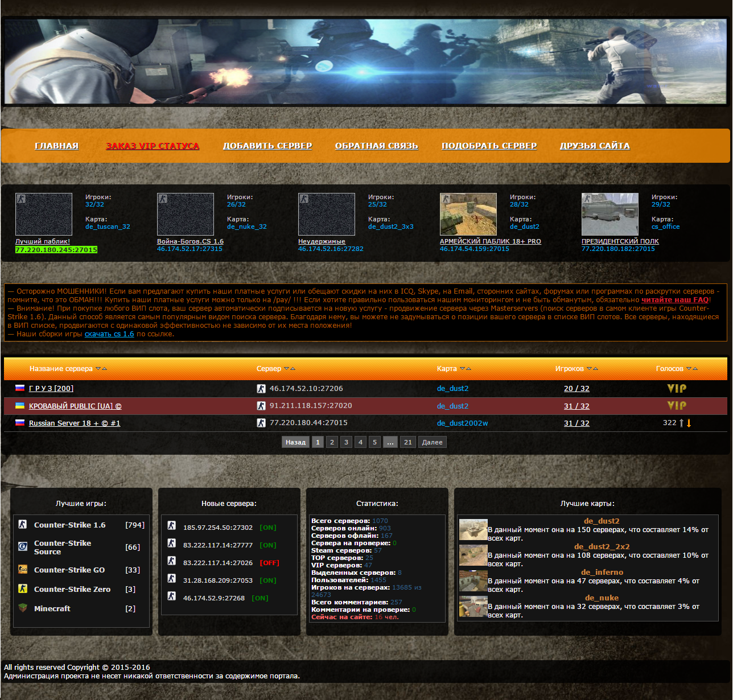Open the КРОВАВЫЙ PUBLIC [UA] server page
Screen dimensions: 733x700
pyautogui.click(x=75, y=406)
